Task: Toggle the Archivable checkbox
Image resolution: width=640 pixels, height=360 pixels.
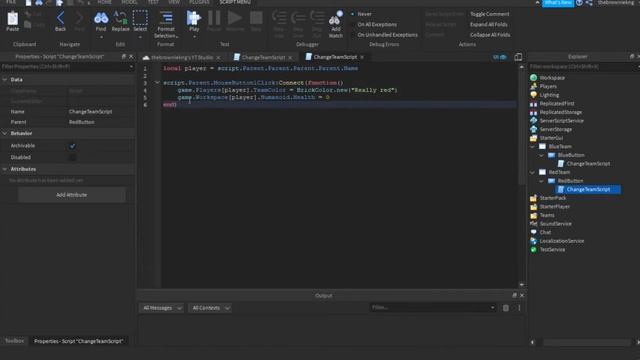Action: (x=72, y=146)
